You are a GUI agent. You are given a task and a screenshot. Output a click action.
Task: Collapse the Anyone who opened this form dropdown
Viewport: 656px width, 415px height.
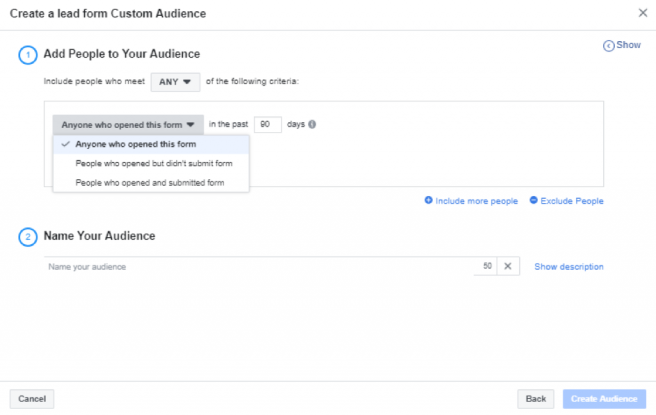[128, 125]
